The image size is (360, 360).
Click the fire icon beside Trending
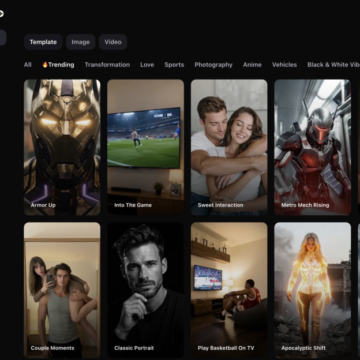click(x=45, y=65)
